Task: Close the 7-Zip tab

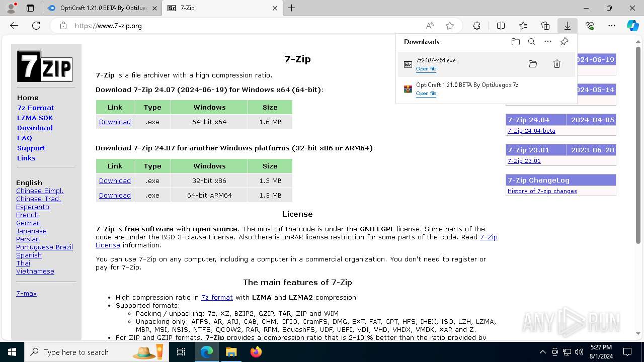Action: click(x=275, y=8)
